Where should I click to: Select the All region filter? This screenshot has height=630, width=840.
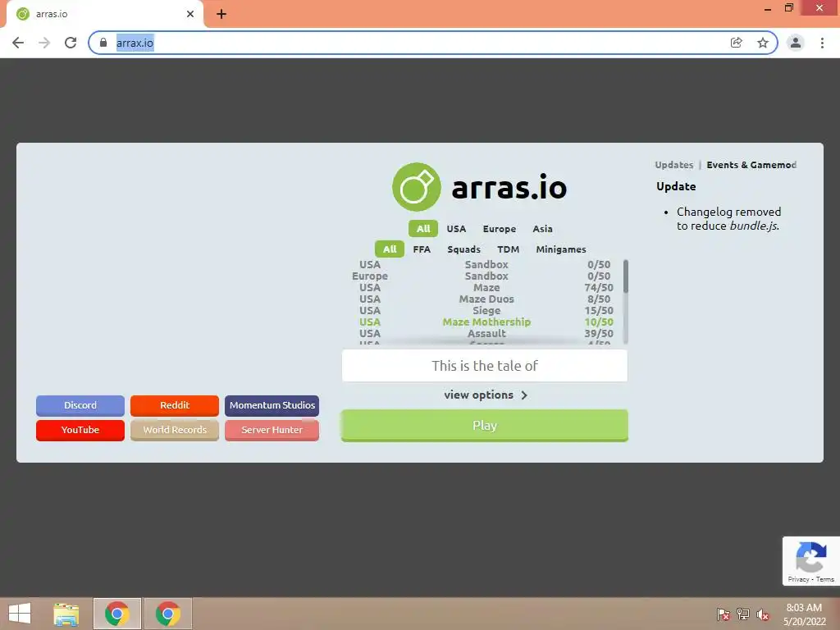423,229
